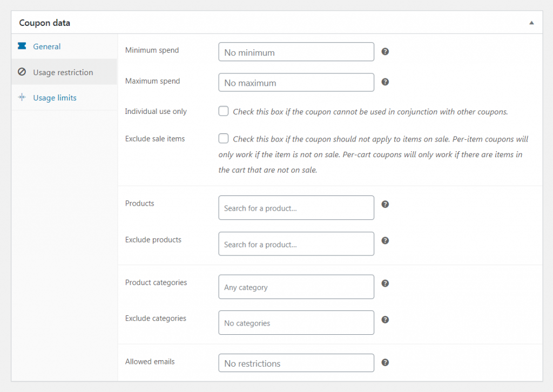Viewport: 553px width, 392px height.
Task: Click the help icon beside Product categories
Action: [x=385, y=283]
